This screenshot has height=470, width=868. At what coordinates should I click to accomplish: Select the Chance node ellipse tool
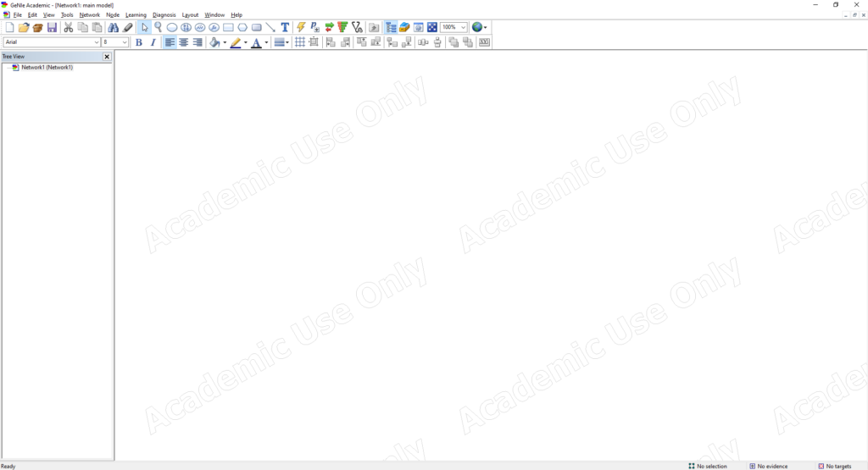click(x=172, y=27)
